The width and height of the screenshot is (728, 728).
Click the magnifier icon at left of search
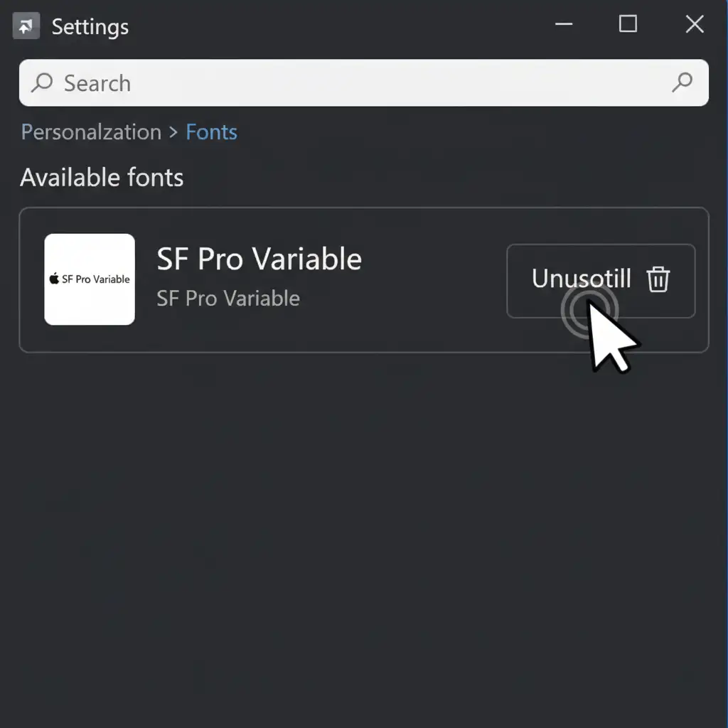coord(42,83)
